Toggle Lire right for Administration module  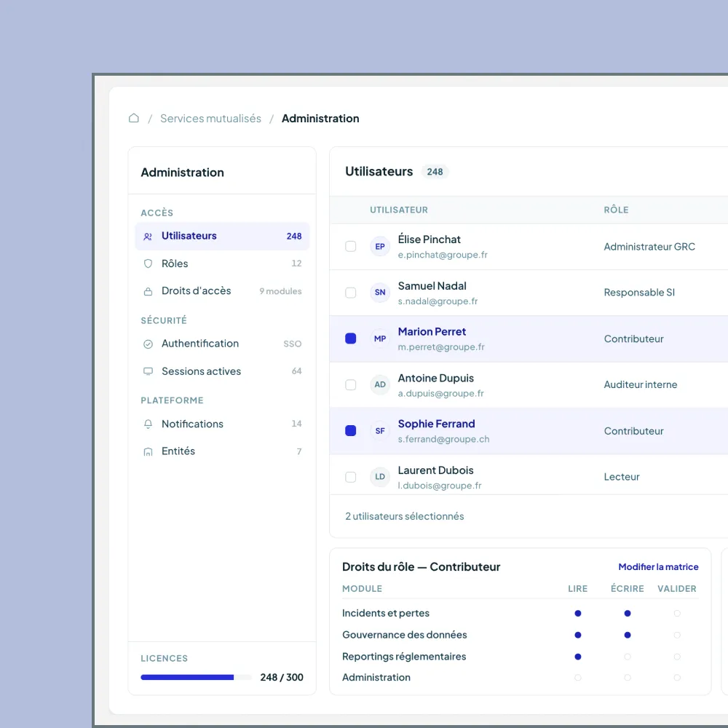578,677
